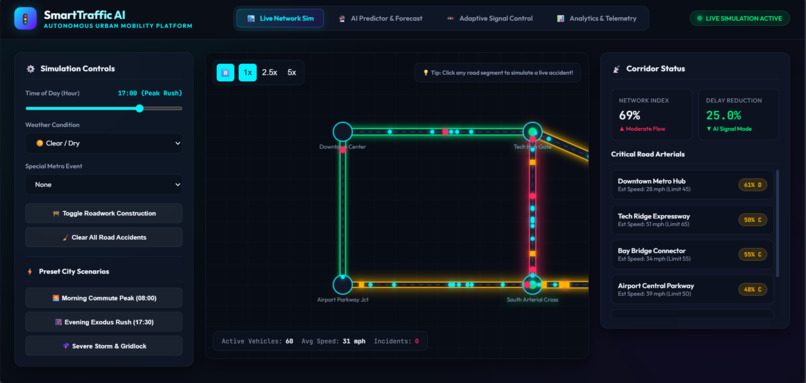The image size is (806, 383).
Task: Click the Moderate Flow status label
Action: point(642,129)
